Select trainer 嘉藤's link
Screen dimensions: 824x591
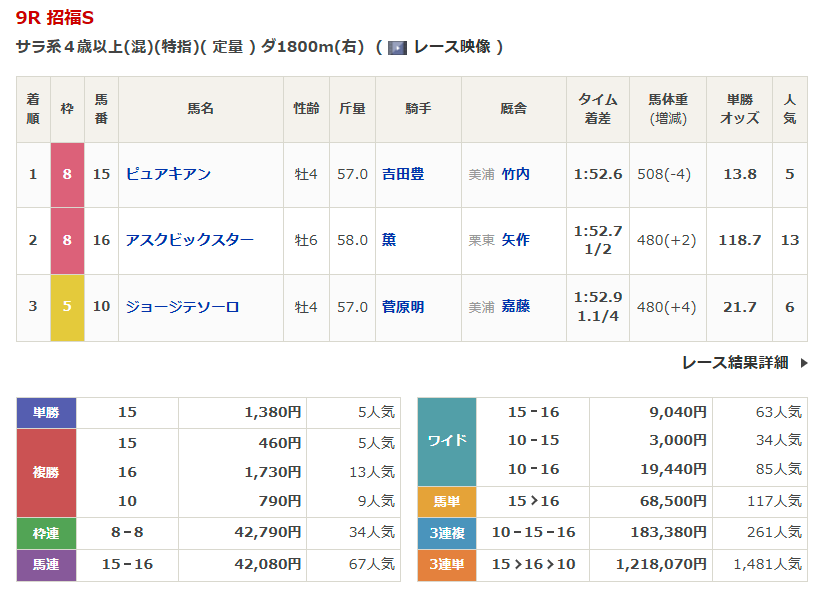pos(516,307)
